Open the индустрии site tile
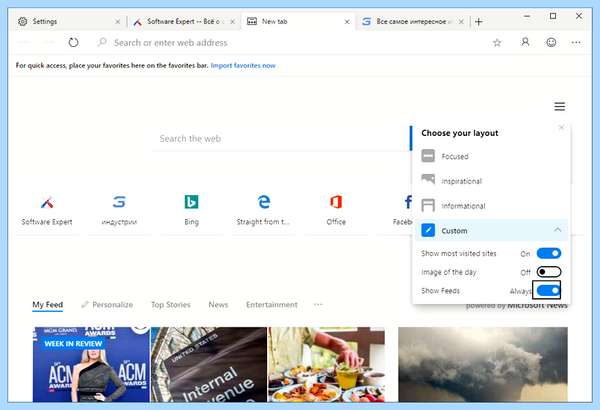 tap(119, 210)
